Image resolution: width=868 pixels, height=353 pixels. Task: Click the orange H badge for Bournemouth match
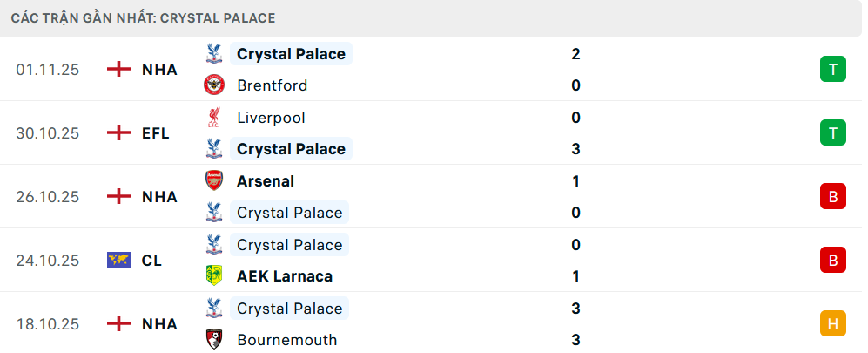pyautogui.click(x=833, y=324)
